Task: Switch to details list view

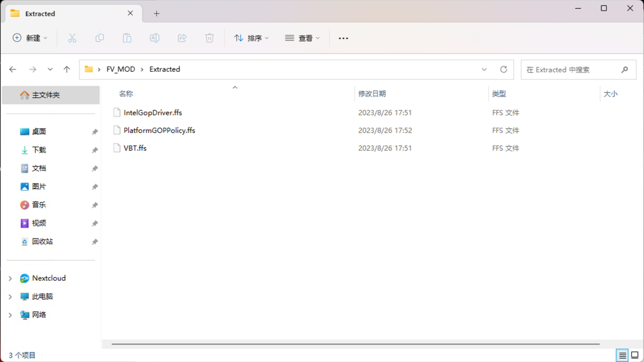Action: coord(622,355)
